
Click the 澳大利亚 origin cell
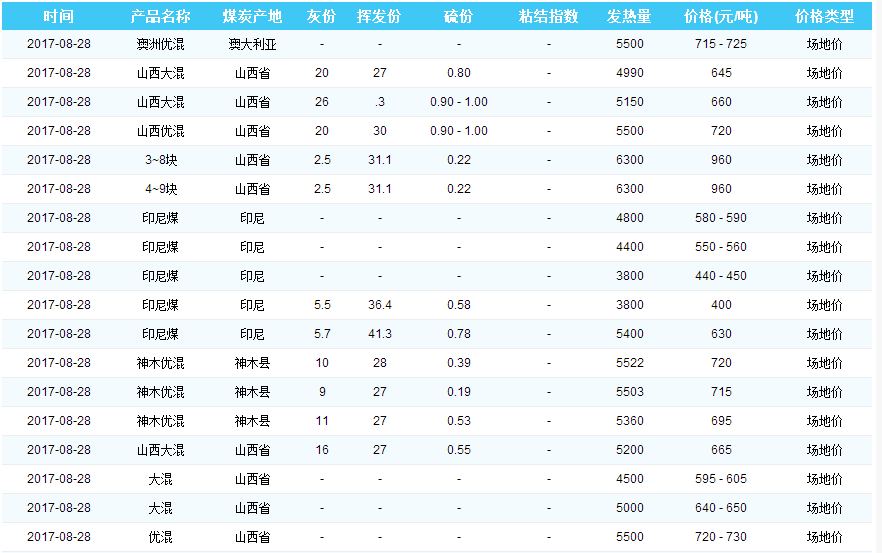coord(252,44)
